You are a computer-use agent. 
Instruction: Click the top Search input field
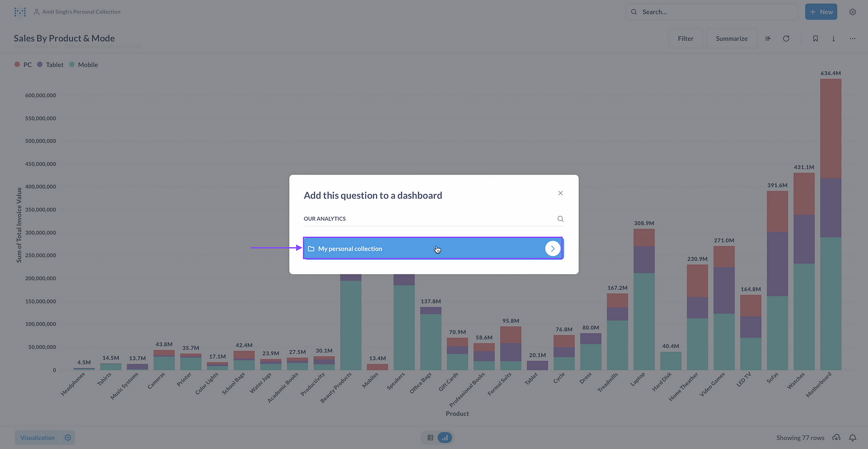click(711, 12)
